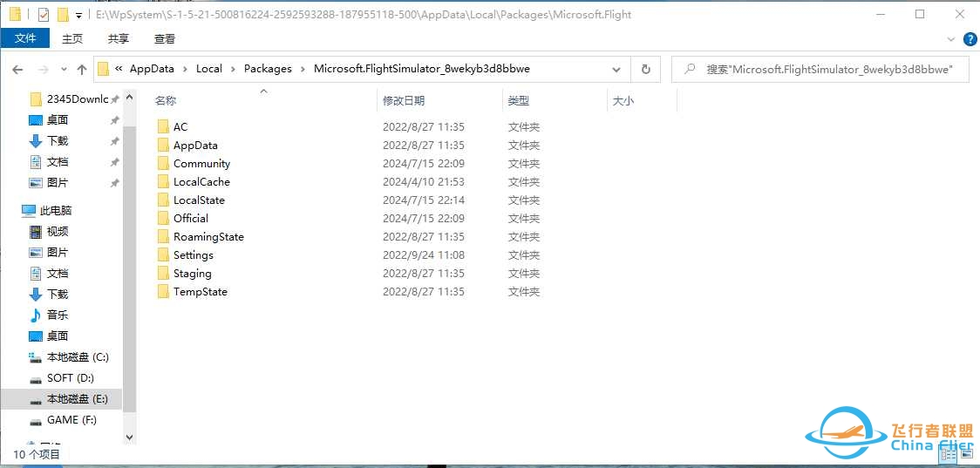Select the Settings folder icon
This screenshot has width=980, height=468.
point(163,255)
